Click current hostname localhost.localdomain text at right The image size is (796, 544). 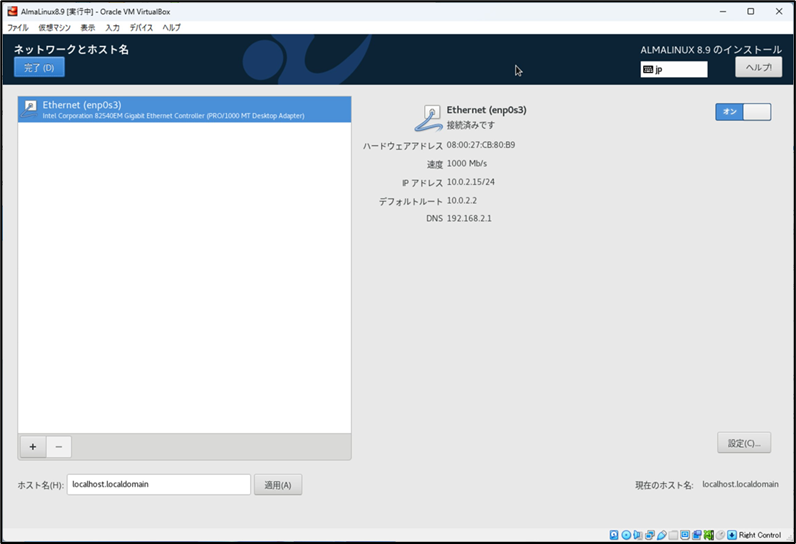click(x=740, y=484)
